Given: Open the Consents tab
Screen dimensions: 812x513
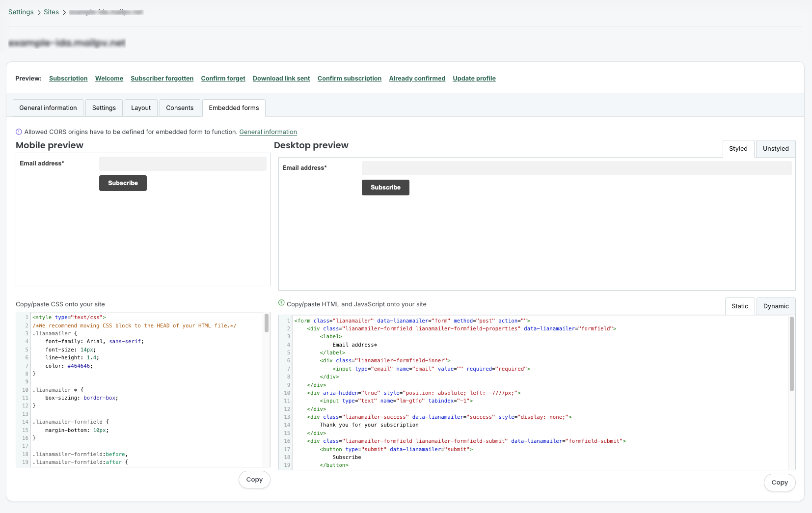Looking at the screenshot, I should pyautogui.click(x=180, y=108).
